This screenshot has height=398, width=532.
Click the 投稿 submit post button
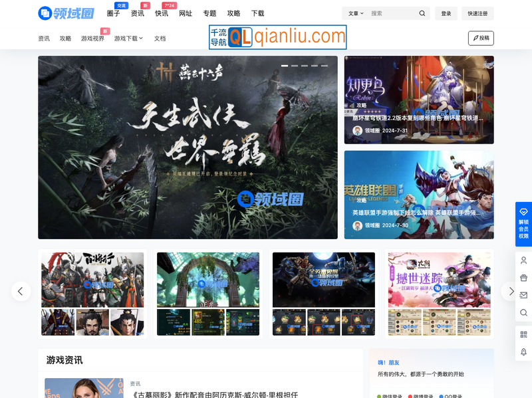pyautogui.click(x=480, y=39)
